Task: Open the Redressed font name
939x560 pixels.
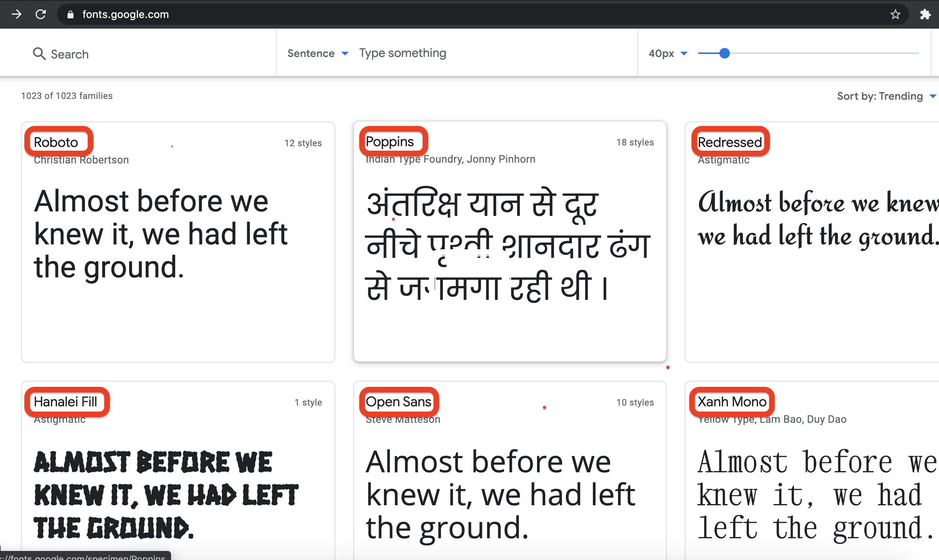Action: click(729, 142)
